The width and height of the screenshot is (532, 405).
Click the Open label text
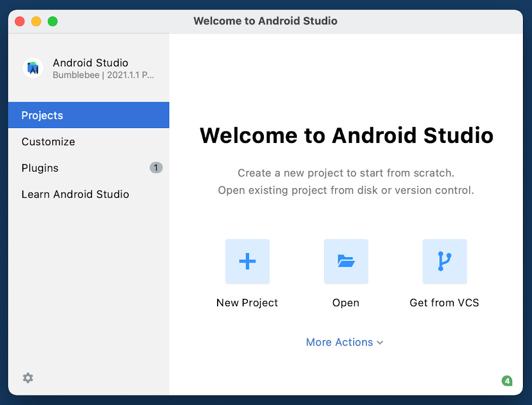point(346,302)
